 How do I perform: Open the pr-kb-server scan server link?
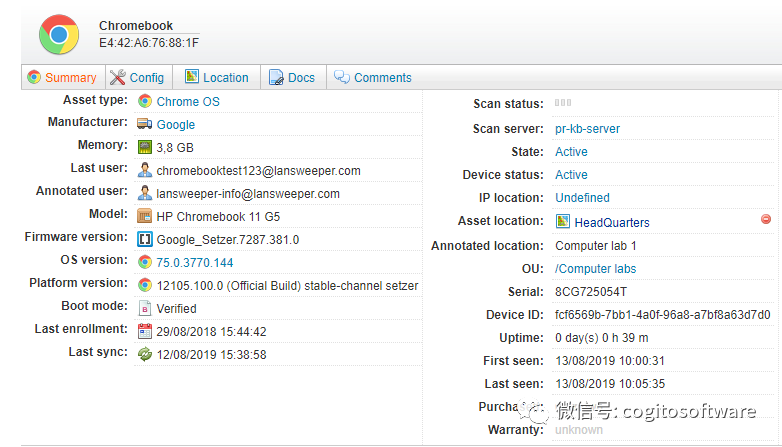click(587, 129)
